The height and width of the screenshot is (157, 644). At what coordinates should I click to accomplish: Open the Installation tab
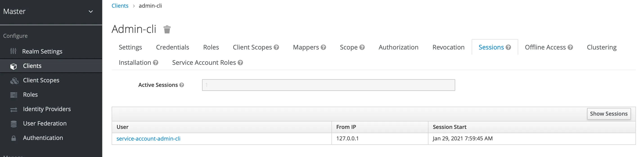tap(135, 63)
